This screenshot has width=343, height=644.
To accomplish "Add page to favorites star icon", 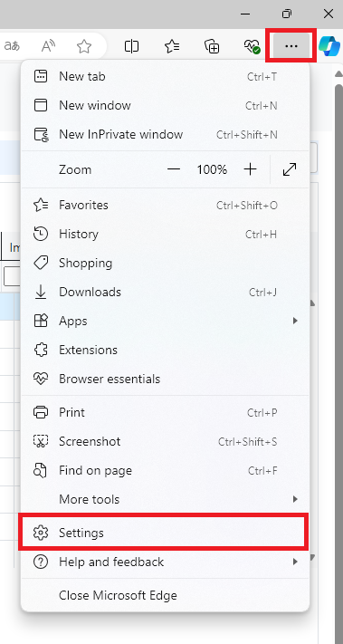I will pyautogui.click(x=84, y=46).
